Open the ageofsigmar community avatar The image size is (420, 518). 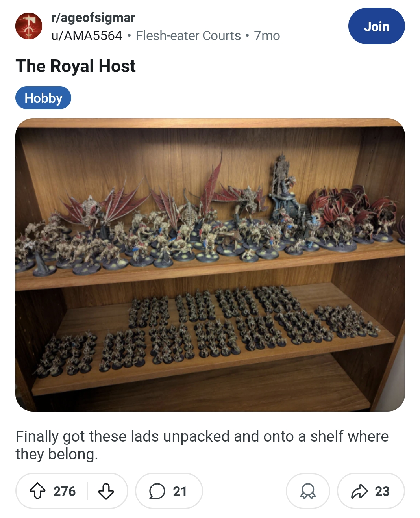(29, 26)
